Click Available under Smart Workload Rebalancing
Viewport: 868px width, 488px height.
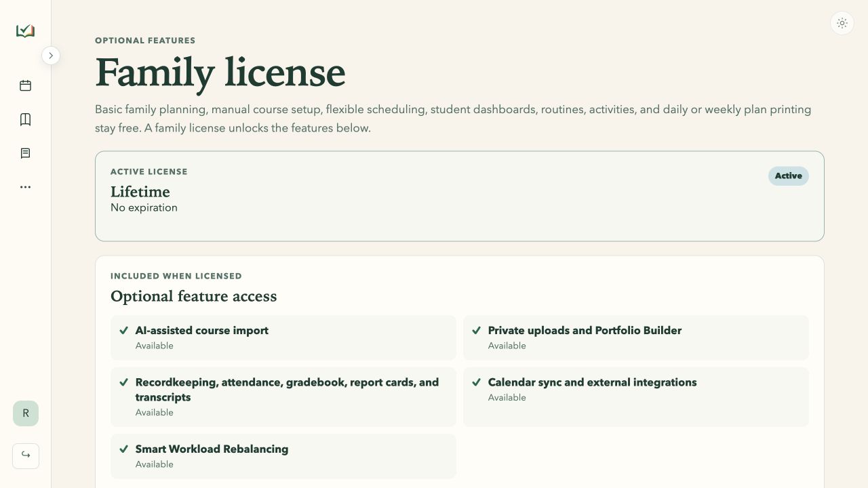pyautogui.click(x=155, y=464)
